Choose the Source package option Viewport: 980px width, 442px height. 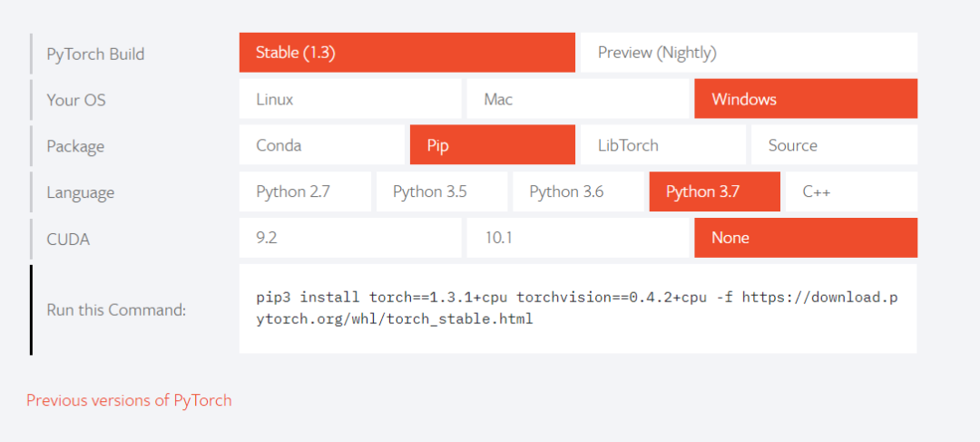point(835,145)
